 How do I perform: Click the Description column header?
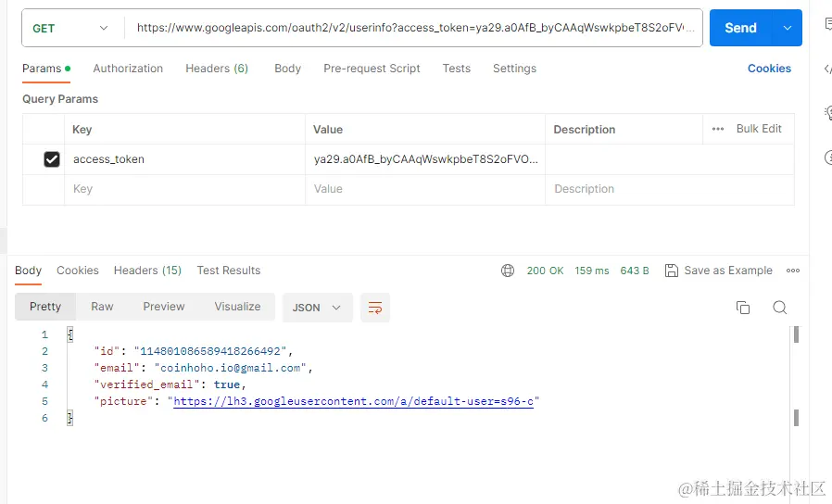[585, 130]
